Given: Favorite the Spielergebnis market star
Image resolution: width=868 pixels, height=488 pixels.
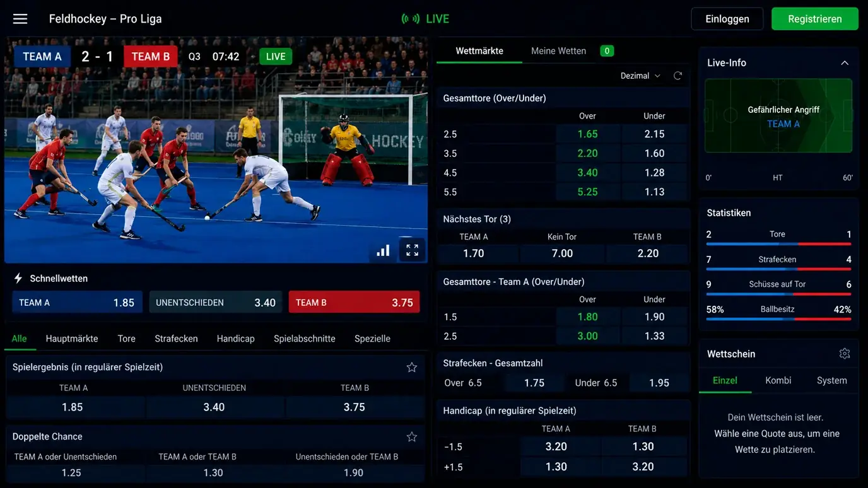Looking at the screenshot, I should click(412, 367).
